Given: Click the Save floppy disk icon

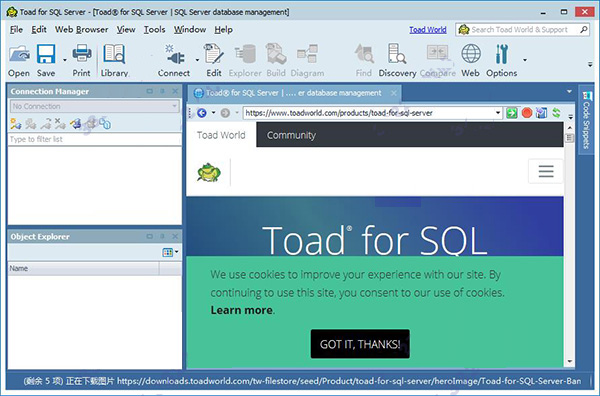Looking at the screenshot, I should coord(46,54).
